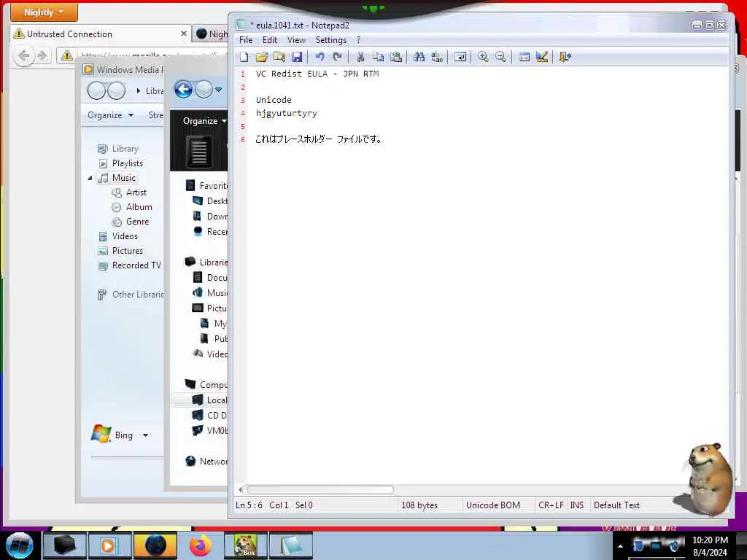Click the Browse files toolbar icon
Viewport: 747px width, 560px height.
point(279,57)
